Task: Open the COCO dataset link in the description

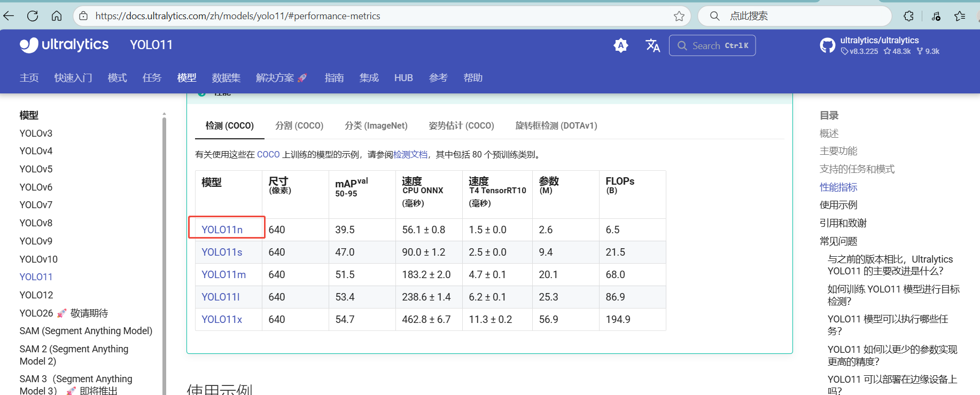Action: click(268, 155)
